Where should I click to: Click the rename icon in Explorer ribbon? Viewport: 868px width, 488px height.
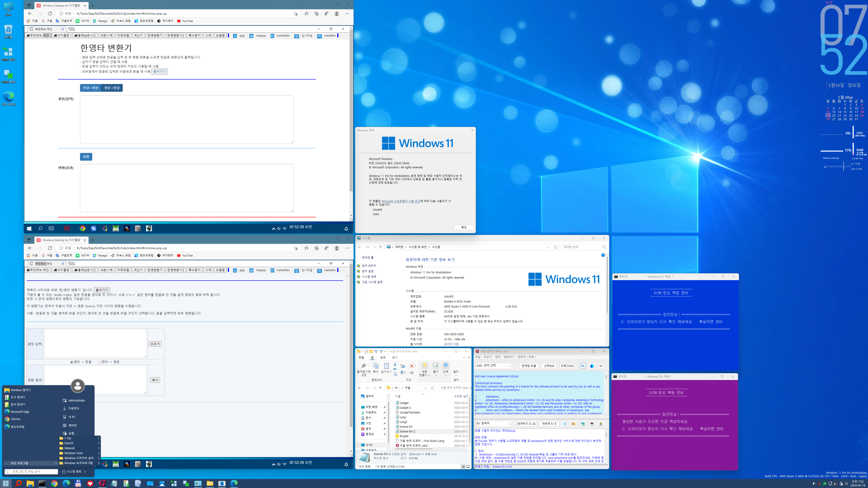[x=411, y=373]
